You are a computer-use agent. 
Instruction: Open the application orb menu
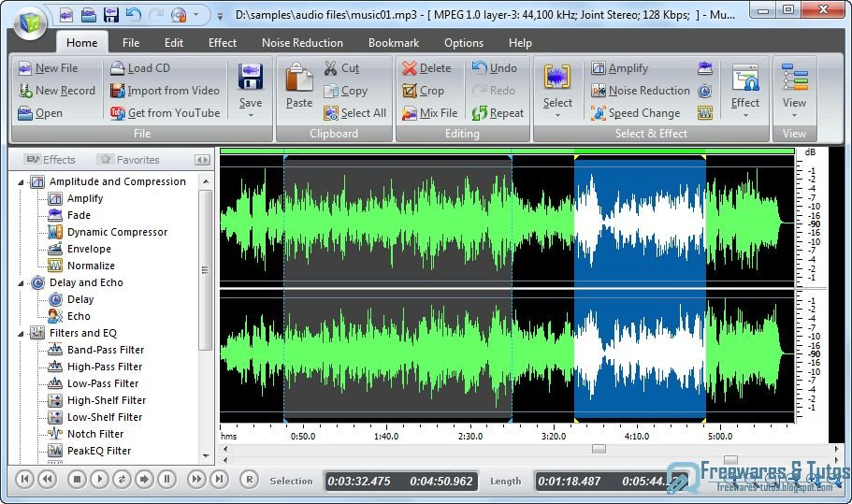pos(30,22)
